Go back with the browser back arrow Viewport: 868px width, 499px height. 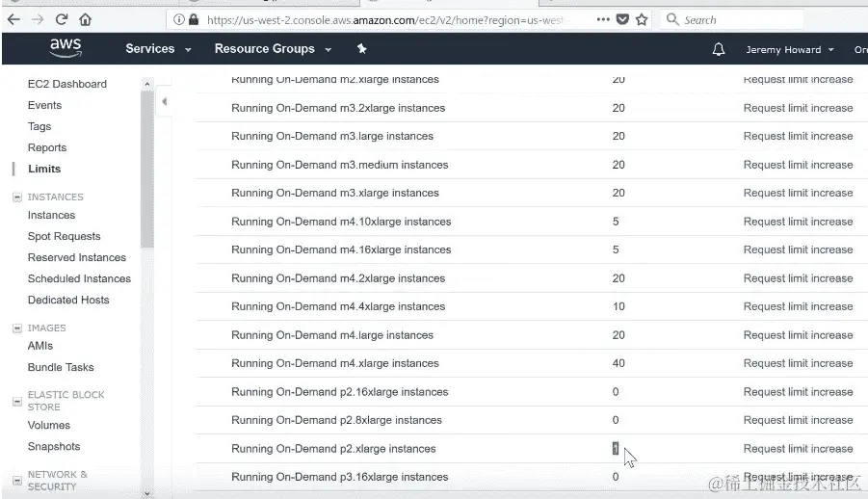click(13, 20)
